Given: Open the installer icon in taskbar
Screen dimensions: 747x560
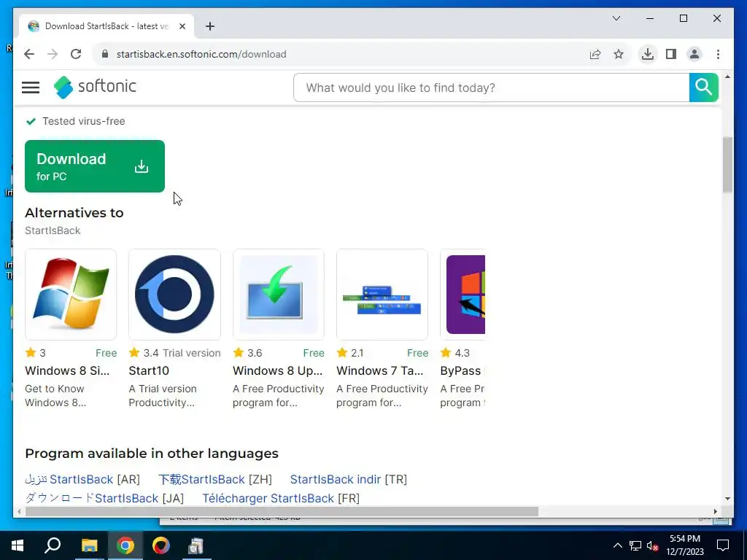Looking at the screenshot, I should click(x=196, y=545).
